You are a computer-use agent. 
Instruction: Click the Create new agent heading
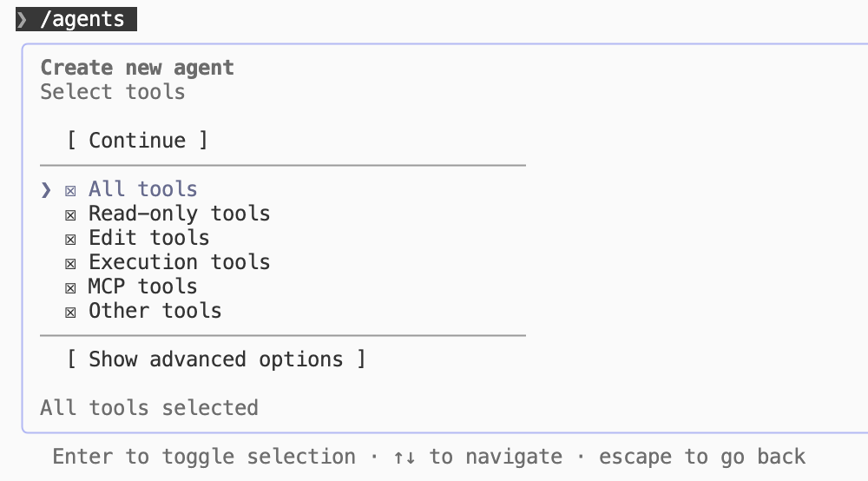[x=137, y=68]
